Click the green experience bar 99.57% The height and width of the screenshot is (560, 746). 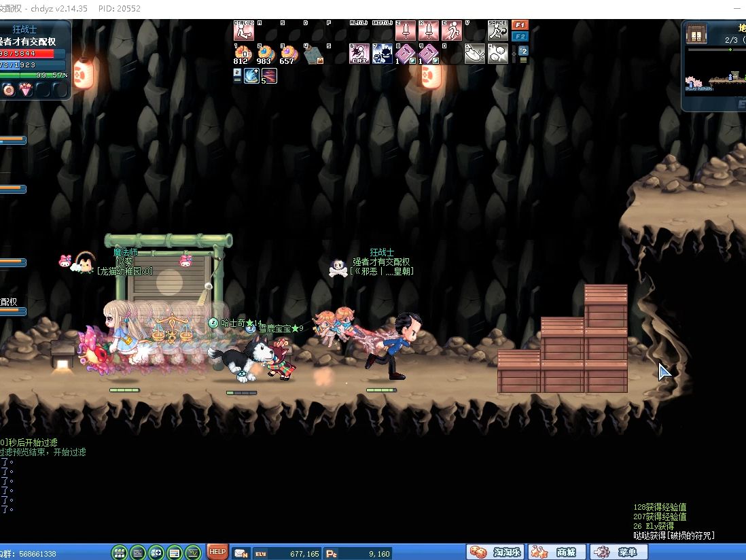(34, 75)
